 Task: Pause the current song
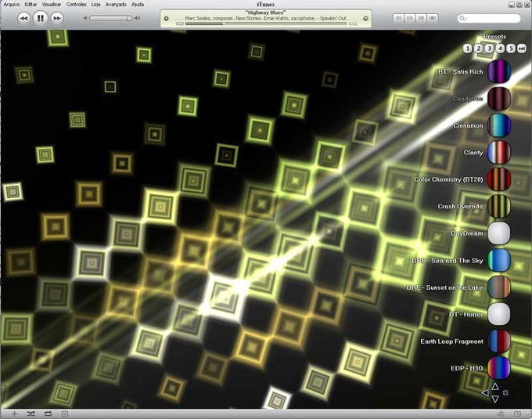[x=40, y=18]
